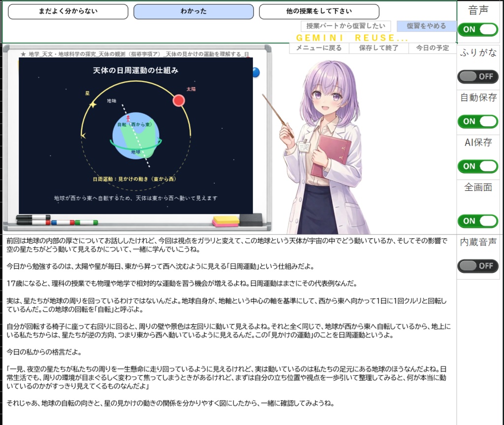This screenshot has width=504, height=425.
Task: Select the Earth globe in diagram
Action: click(136, 136)
